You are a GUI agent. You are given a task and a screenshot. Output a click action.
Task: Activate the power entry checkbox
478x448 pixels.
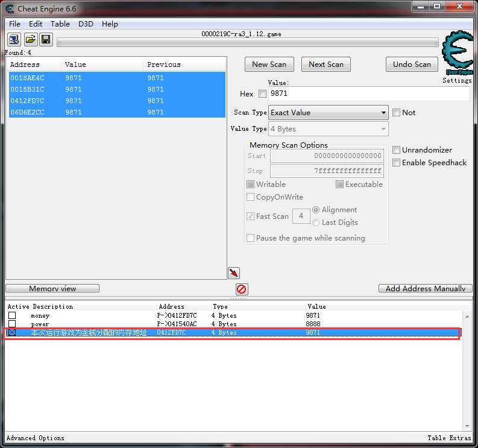click(x=12, y=324)
